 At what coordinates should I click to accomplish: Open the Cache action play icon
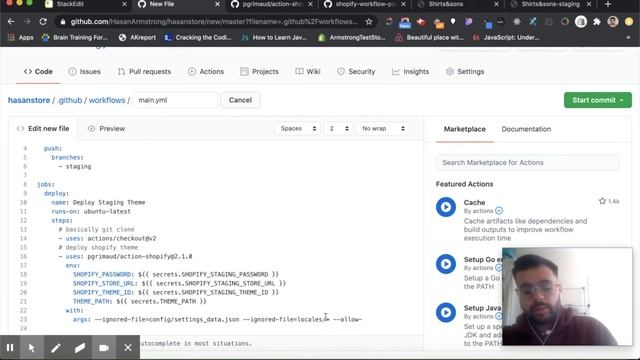(x=446, y=207)
